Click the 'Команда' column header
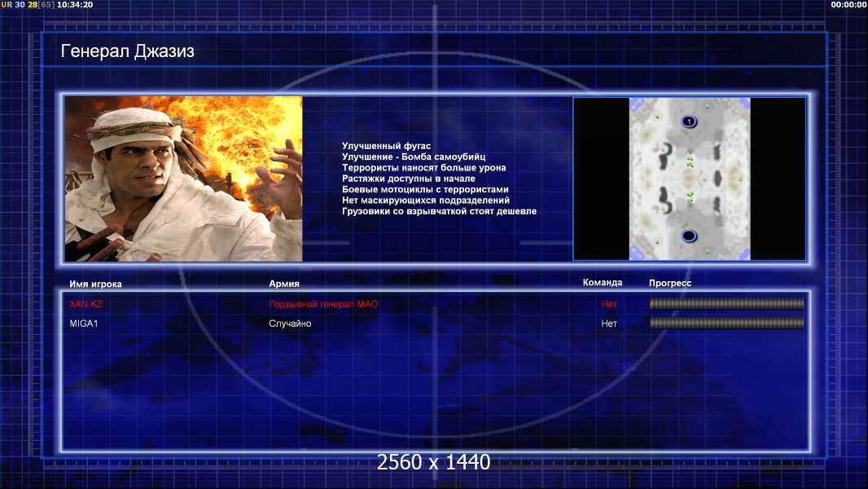The width and height of the screenshot is (868, 489). [603, 283]
